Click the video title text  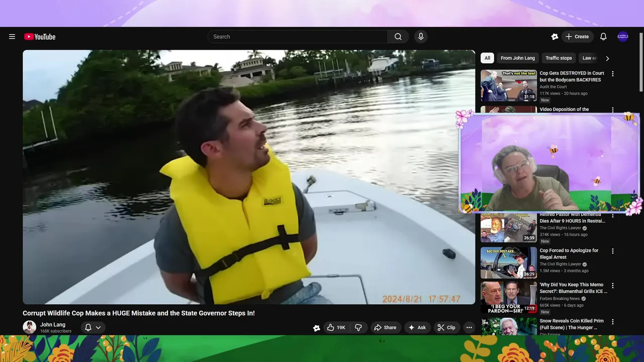(139, 313)
